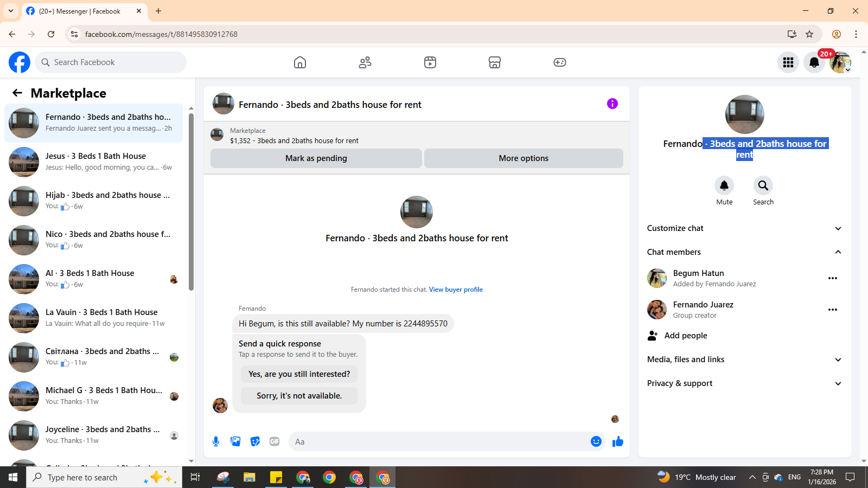Click the Windows taskbar search box

(104, 477)
